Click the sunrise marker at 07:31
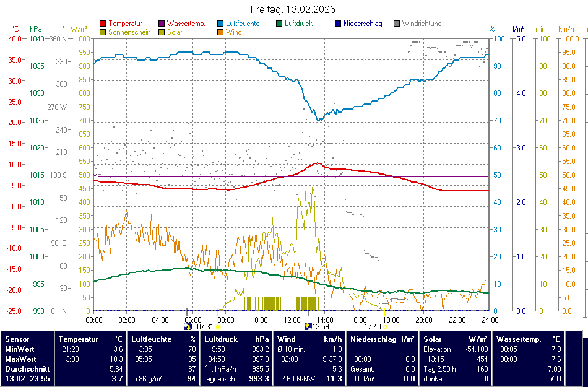 (218, 326)
